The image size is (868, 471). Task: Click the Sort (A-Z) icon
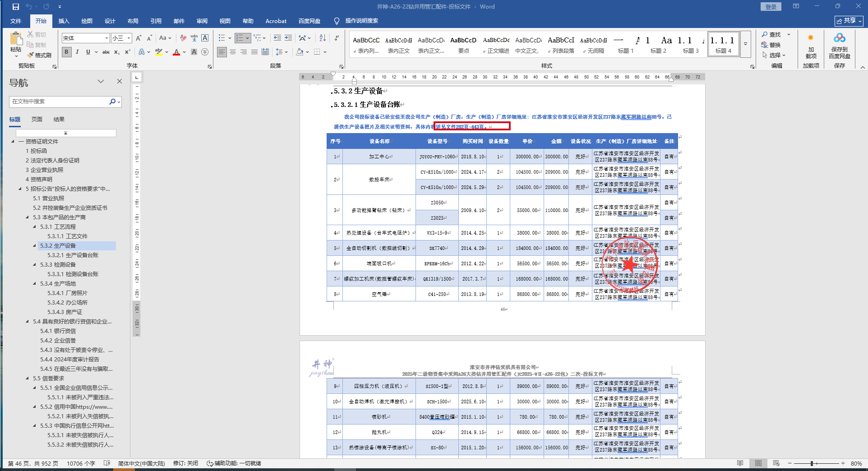pyautogui.click(x=322, y=38)
